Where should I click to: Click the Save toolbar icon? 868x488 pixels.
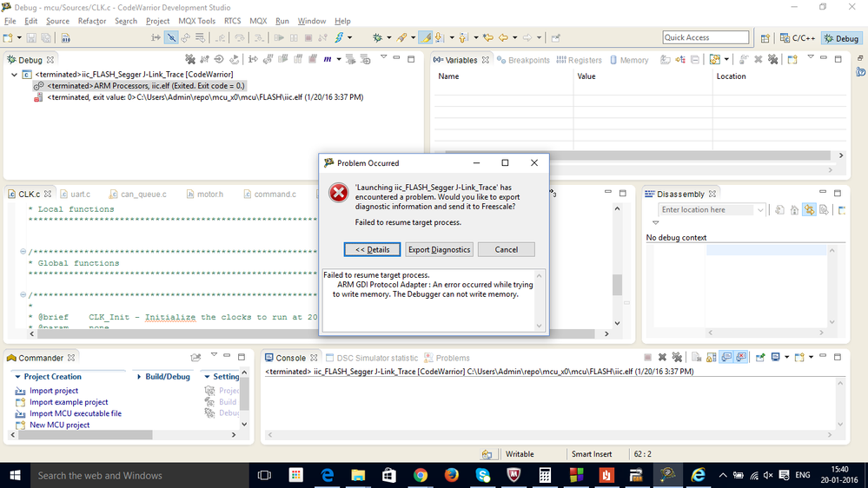pyautogui.click(x=31, y=38)
